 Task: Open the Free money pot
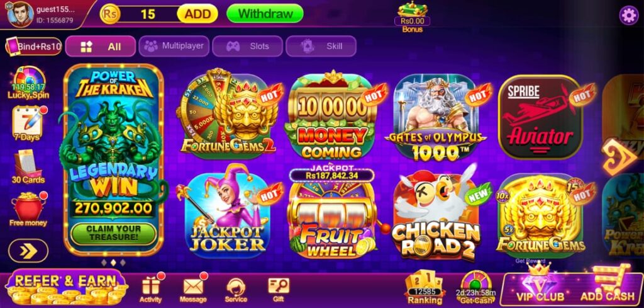point(28,209)
